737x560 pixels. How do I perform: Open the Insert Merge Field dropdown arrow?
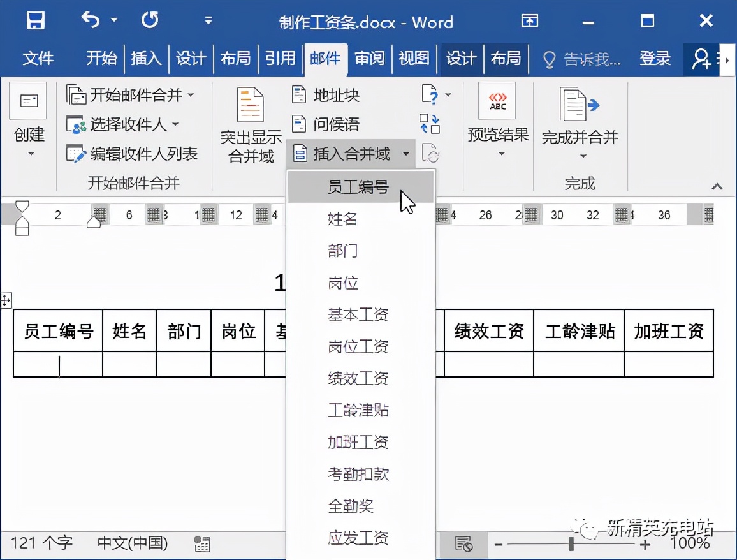406,153
